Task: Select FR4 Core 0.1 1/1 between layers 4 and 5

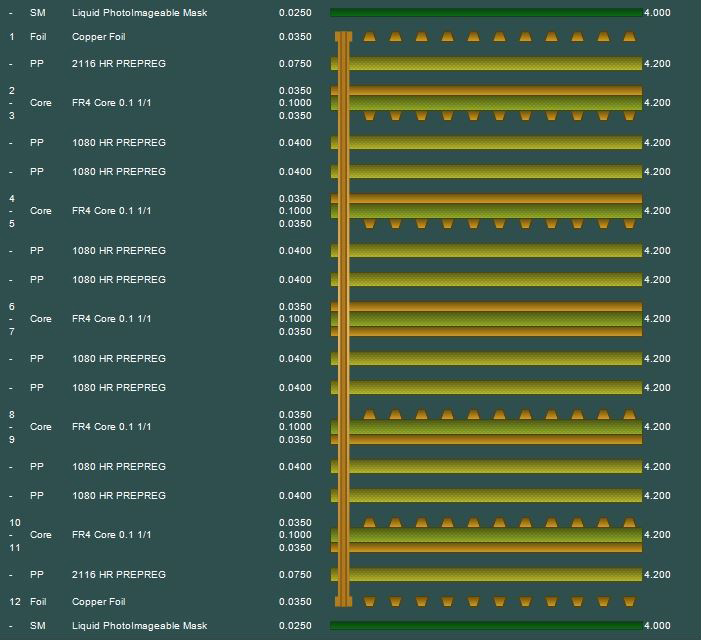Action: pyautogui.click(x=111, y=211)
